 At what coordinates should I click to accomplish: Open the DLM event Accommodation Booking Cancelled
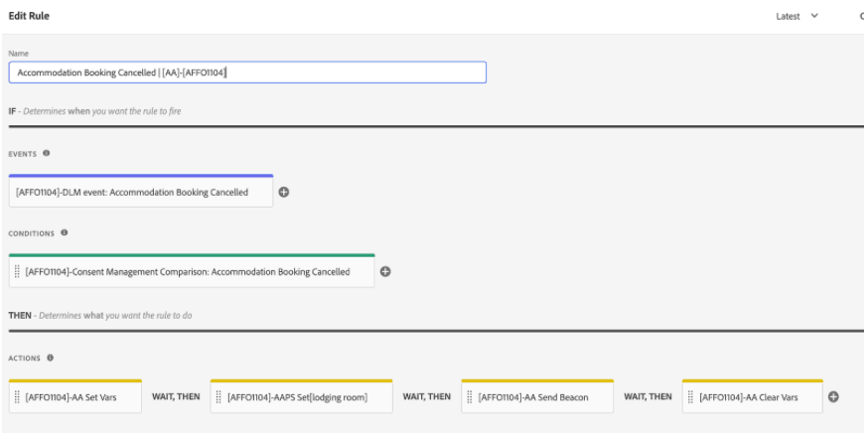tap(139, 193)
